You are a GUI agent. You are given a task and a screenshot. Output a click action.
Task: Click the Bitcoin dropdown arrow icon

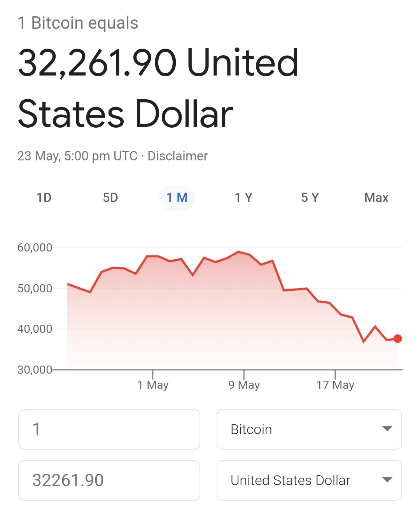387,429
